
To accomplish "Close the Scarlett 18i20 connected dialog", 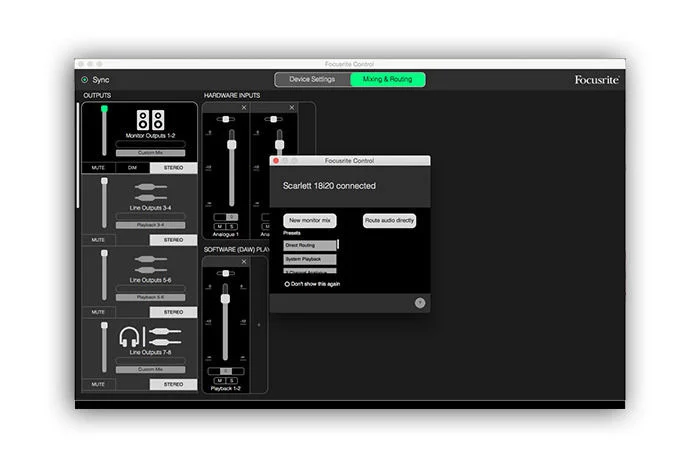I will [276, 160].
